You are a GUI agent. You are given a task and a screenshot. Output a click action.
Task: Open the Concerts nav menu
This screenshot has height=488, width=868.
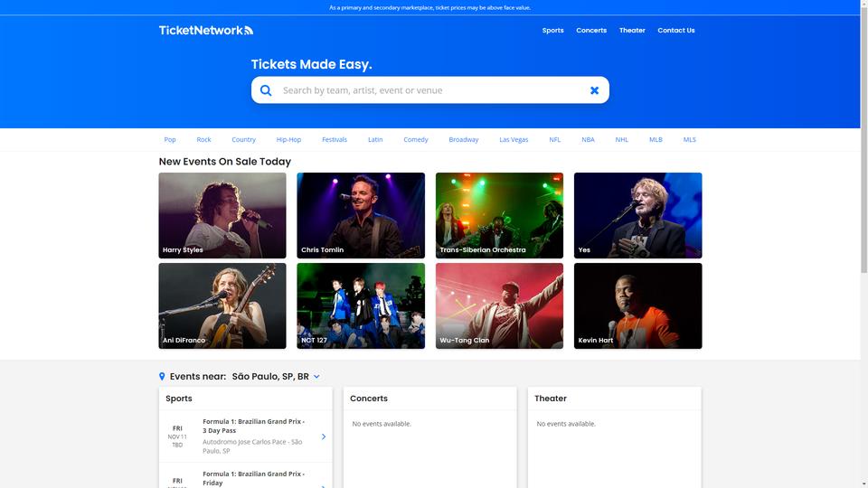591,31
